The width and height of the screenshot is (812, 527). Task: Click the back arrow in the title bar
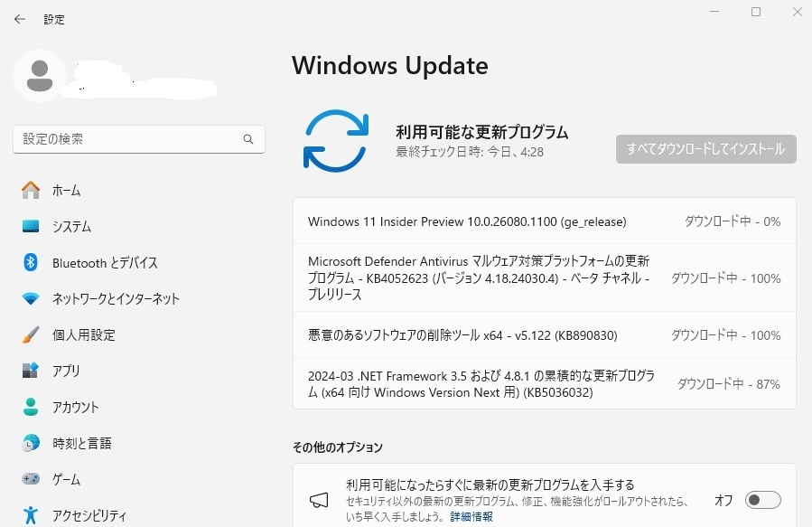(x=20, y=19)
